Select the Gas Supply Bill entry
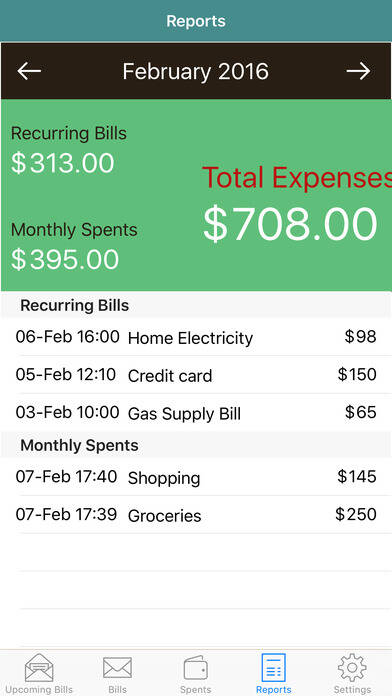The width and height of the screenshot is (392, 696). [196, 412]
